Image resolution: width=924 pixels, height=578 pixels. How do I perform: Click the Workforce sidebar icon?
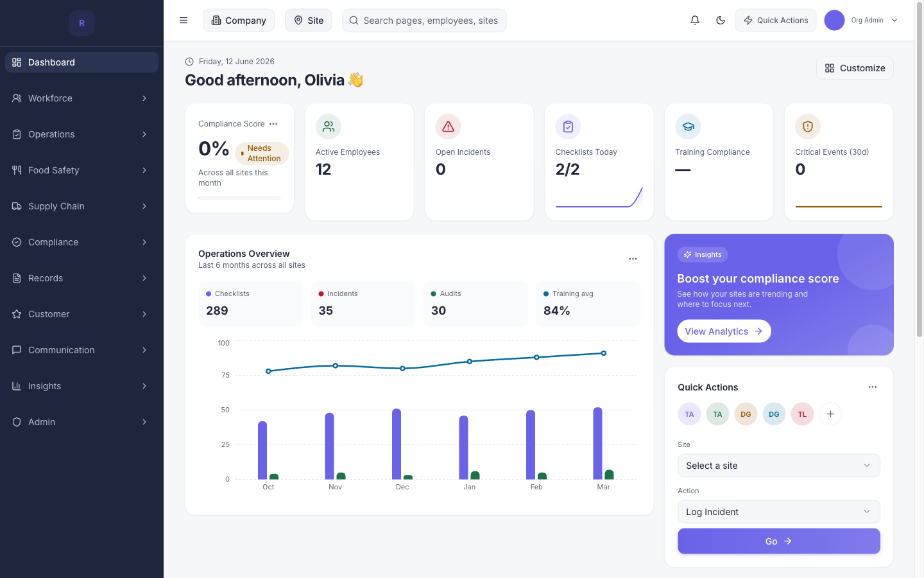point(17,98)
